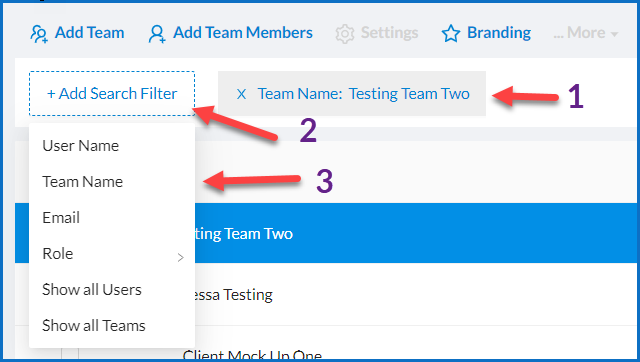Click the Add Search Filter button

point(112,93)
